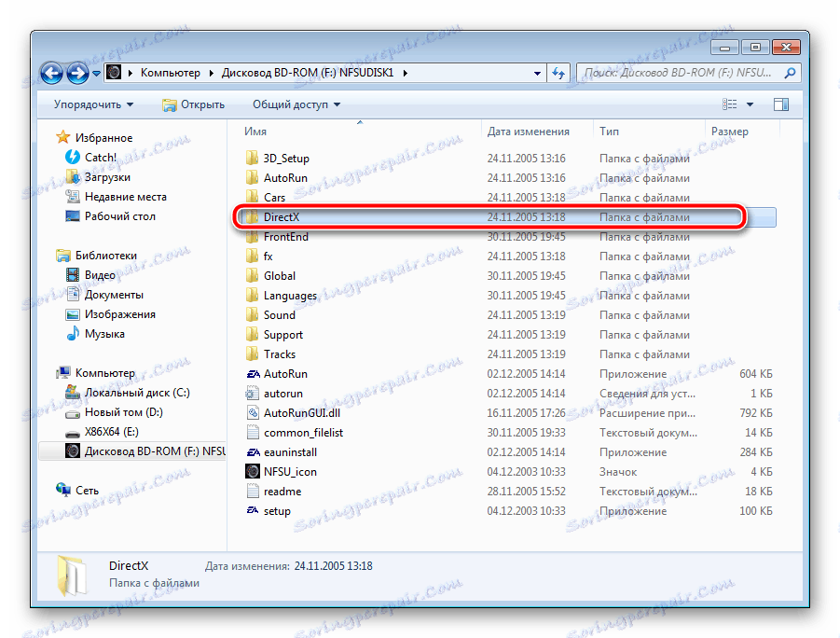This screenshot has width=840, height=638.
Task: Open the address bar history dropdown arrow
Action: click(537, 74)
